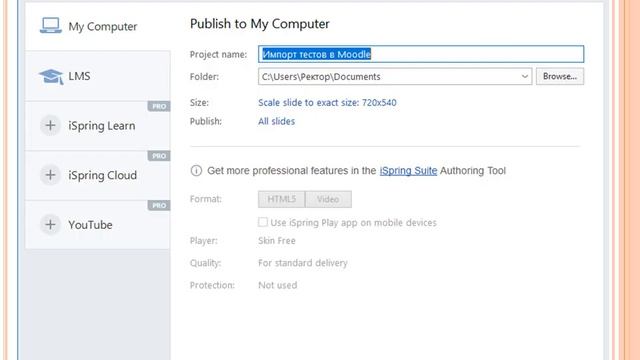Click the Format: label

click(206, 199)
